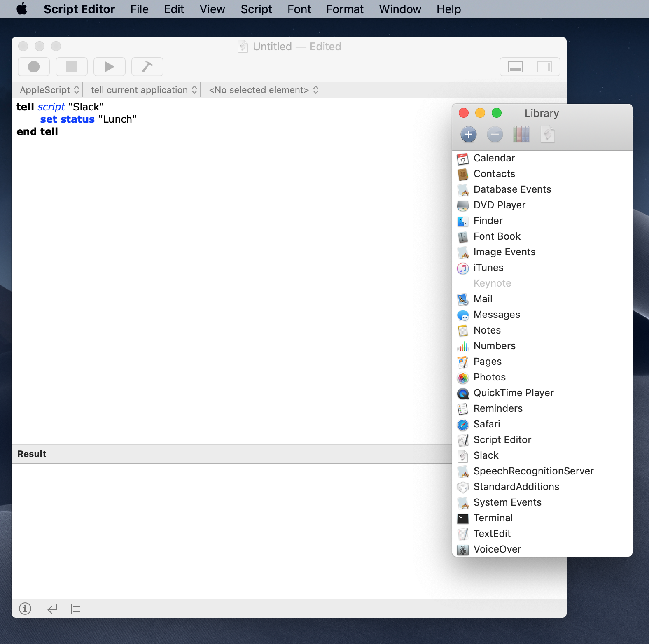This screenshot has height=644, width=649.
Task: Click the Untitled document proxy icon in the title bar
Action: (x=243, y=46)
